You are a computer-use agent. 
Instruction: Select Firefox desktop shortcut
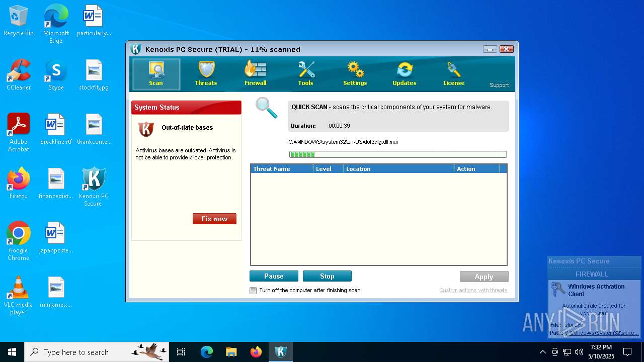[19, 184]
